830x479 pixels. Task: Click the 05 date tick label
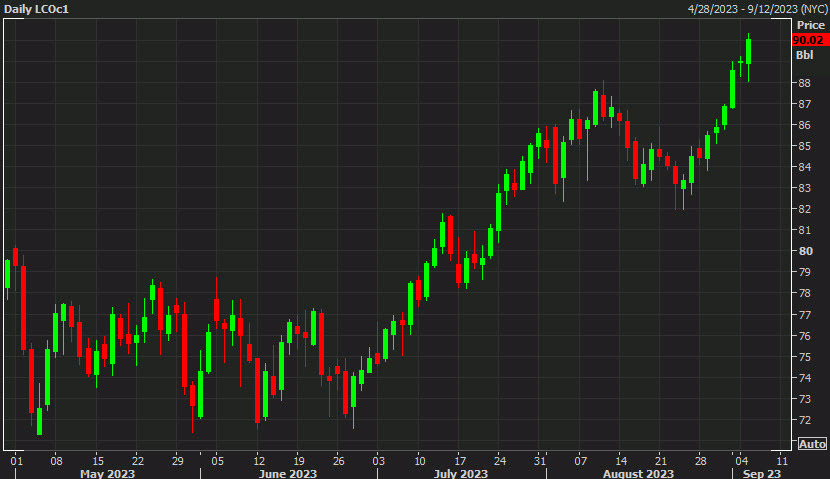[218, 461]
